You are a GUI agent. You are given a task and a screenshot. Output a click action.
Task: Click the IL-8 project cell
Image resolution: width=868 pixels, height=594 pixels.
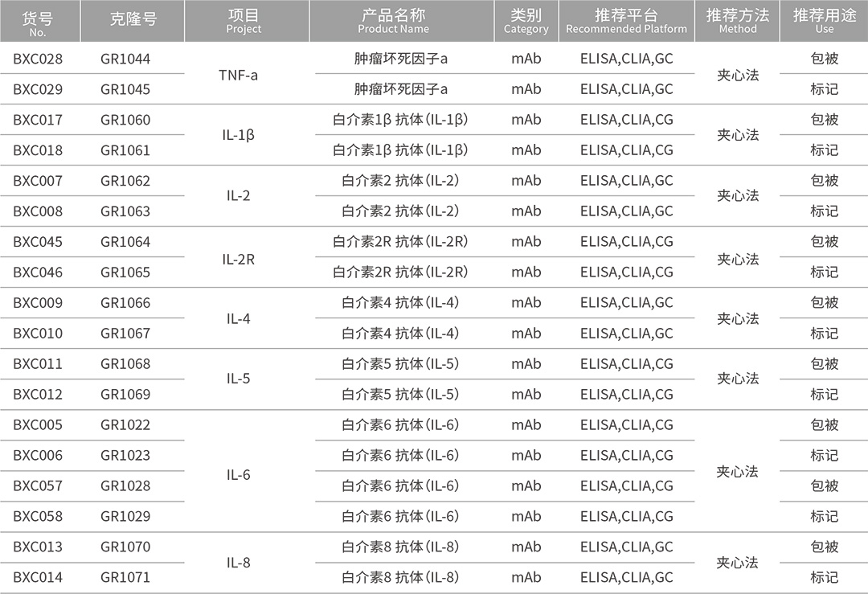(x=238, y=563)
